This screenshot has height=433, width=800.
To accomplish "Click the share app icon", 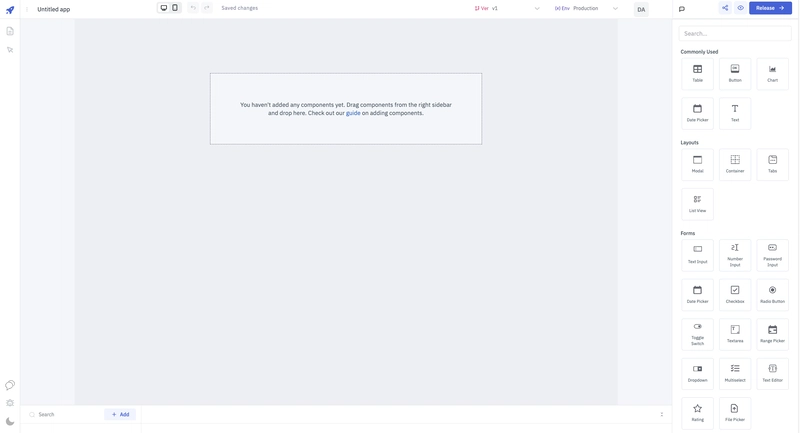I will click(x=725, y=8).
